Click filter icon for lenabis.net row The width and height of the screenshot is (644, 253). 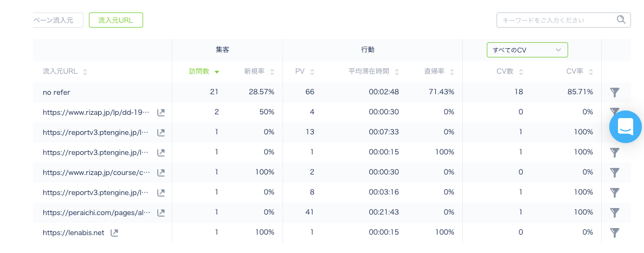[614, 233]
